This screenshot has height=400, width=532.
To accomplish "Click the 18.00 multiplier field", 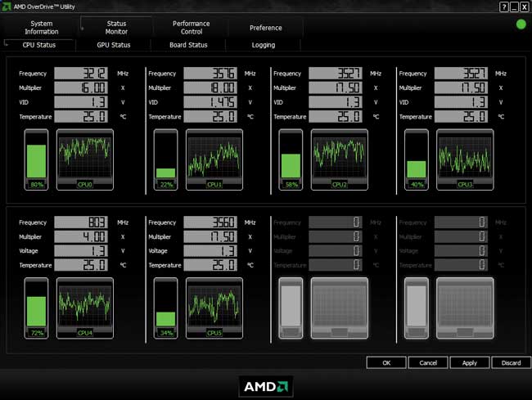I will 210,88.
